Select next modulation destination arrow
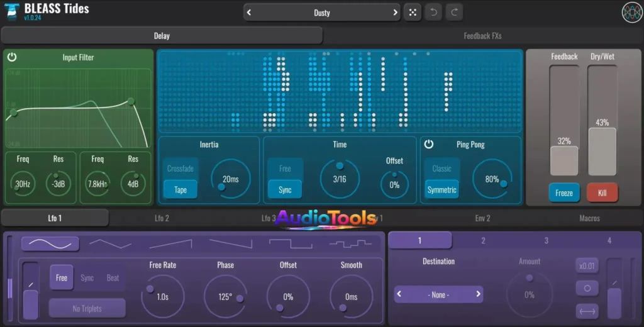 click(x=478, y=294)
